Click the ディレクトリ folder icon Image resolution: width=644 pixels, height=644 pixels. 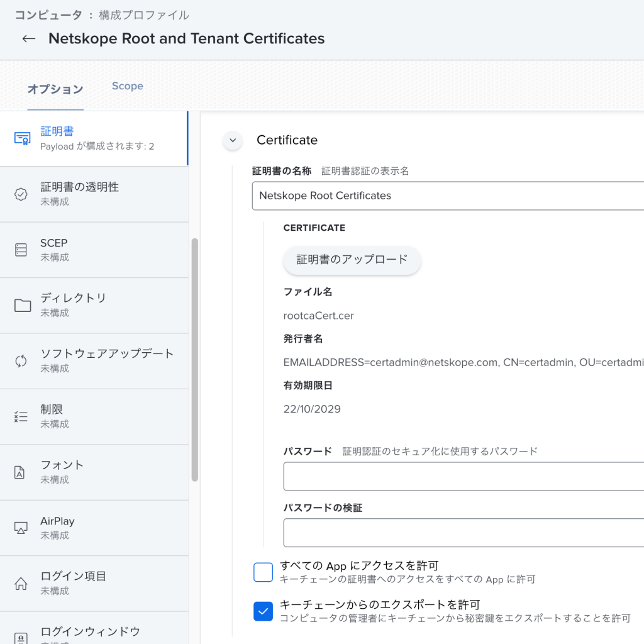point(23,305)
